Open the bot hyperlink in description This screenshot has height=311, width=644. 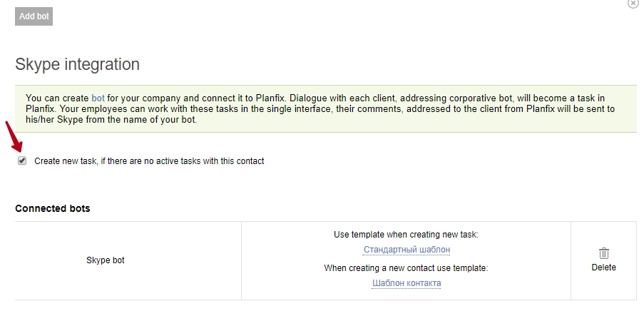click(98, 98)
